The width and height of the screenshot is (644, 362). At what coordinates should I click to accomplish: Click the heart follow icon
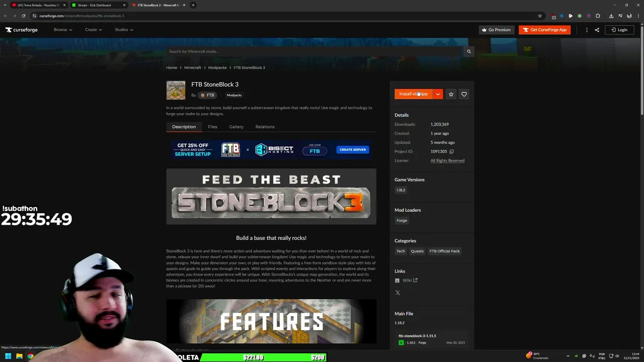[x=464, y=94]
